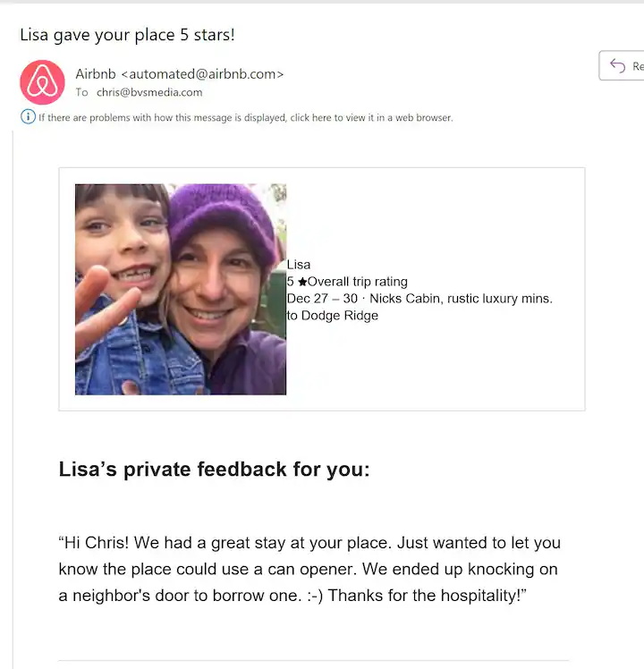Open the 'Dec 27 – 30 · Nicks Cabin' listing line

[419, 299]
